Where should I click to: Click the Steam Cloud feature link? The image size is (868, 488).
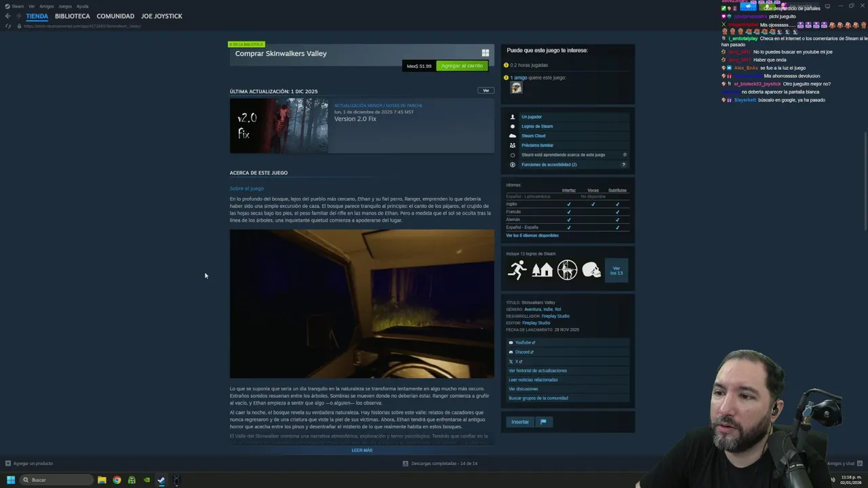(x=533, y=136)
